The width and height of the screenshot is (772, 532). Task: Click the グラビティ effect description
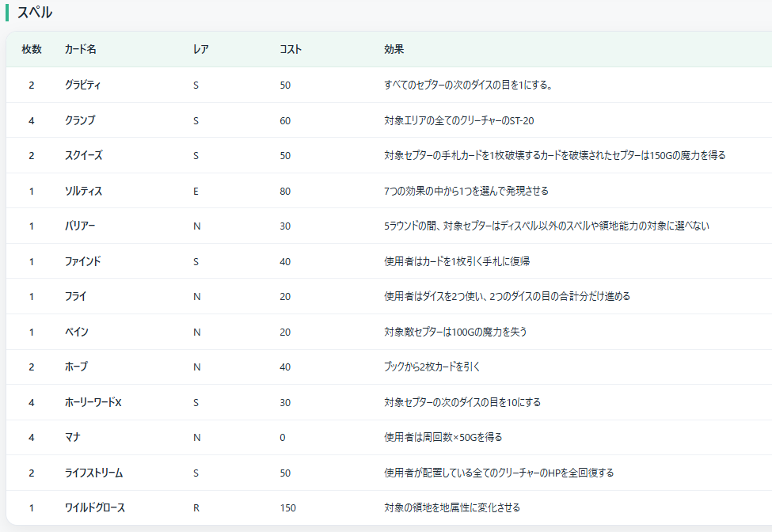coord(468,85)
